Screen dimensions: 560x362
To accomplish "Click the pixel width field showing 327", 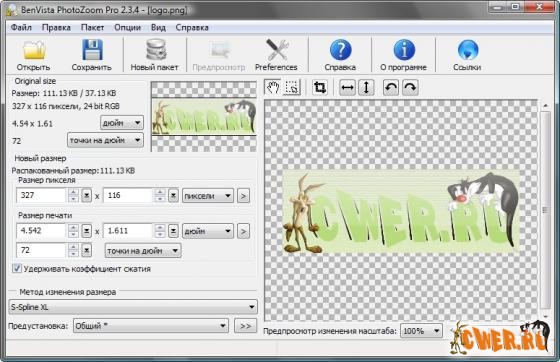I will (x=41, y=195).
